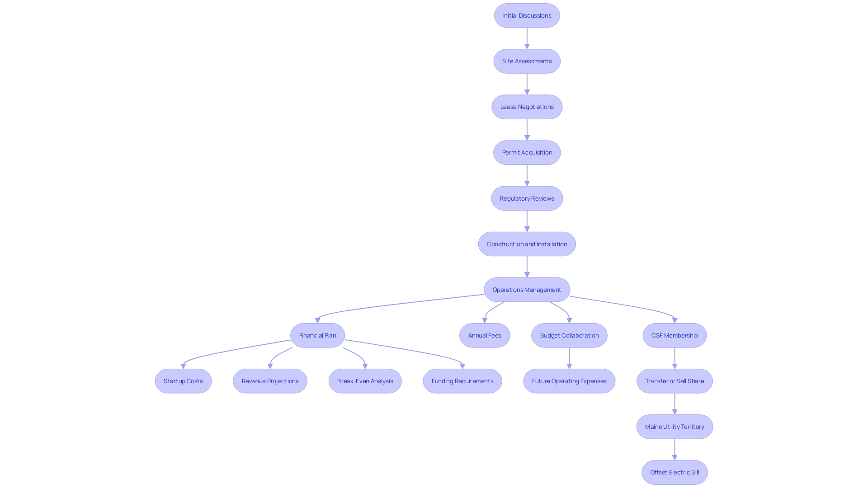Toggle visibility of Annual Fees node
The image size is (868, 488).
tap(485, 335)
